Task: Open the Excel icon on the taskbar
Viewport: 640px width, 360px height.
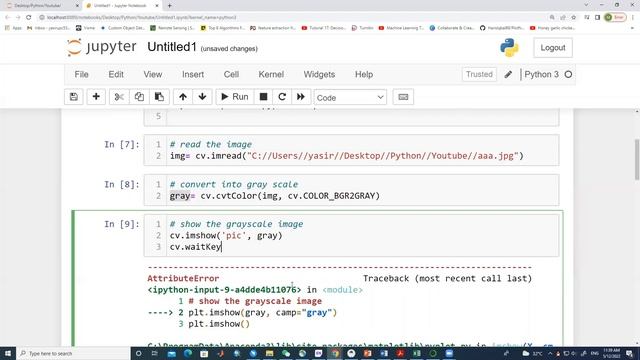Action: tap(416, 353)
